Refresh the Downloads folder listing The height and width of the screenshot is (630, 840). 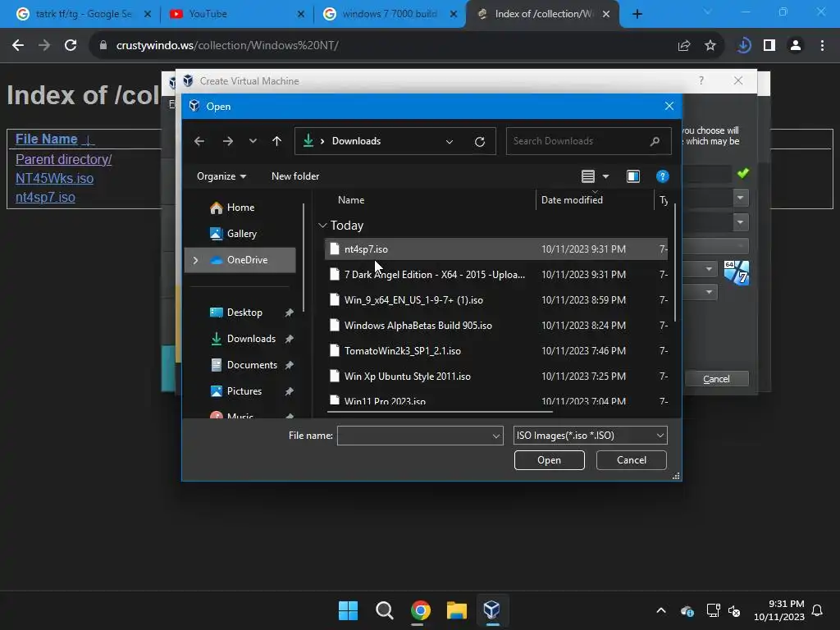pos(480,141)
